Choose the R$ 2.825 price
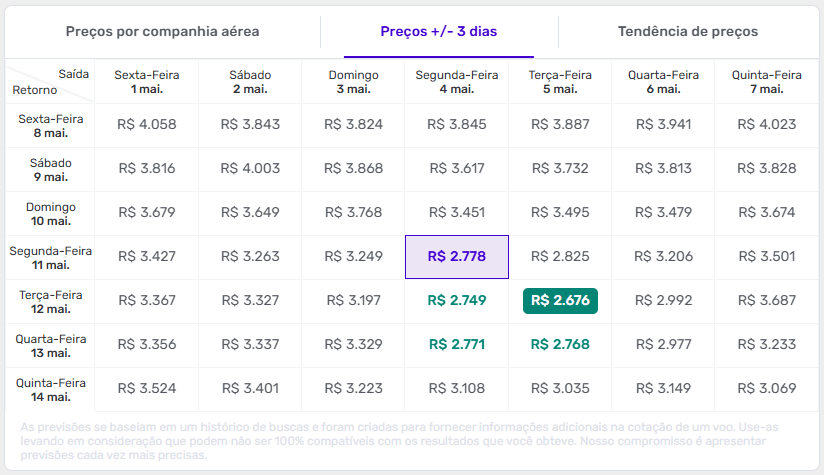824x475 pixels. pos(560,256)
